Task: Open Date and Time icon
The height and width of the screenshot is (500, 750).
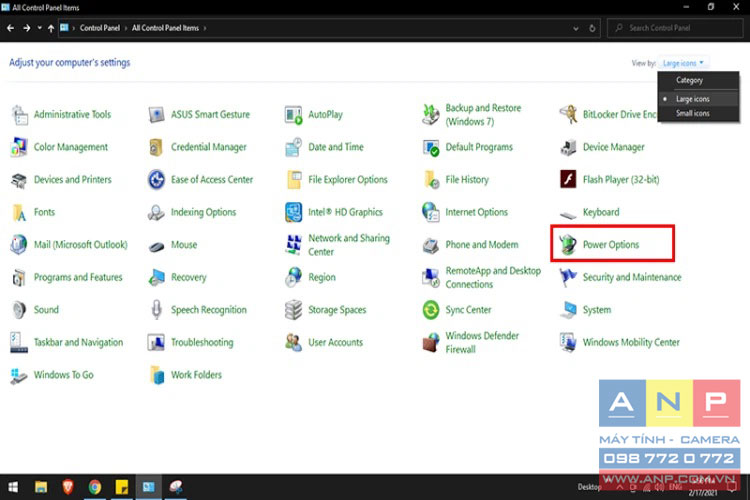Action: point(294,147)
